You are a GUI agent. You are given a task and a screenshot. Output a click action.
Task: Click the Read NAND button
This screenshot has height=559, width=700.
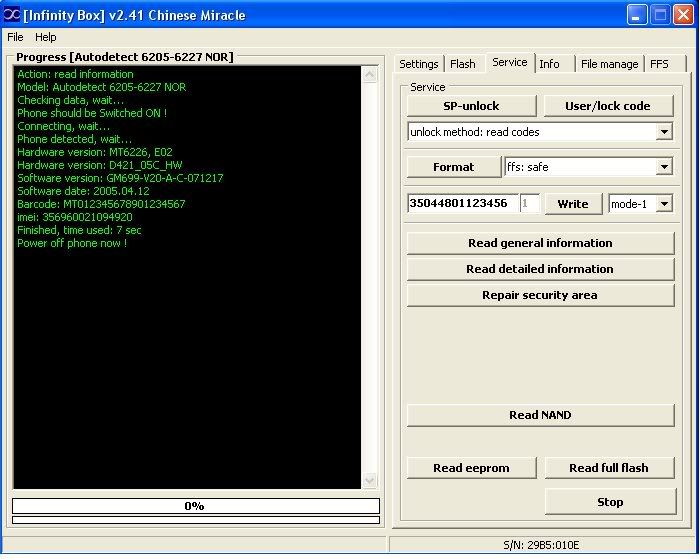pos(540,415)
